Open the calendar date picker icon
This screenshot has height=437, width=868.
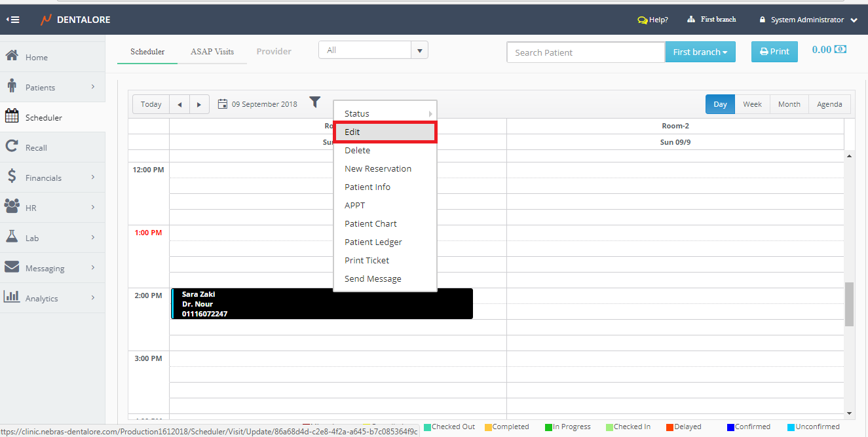point(223,104)
